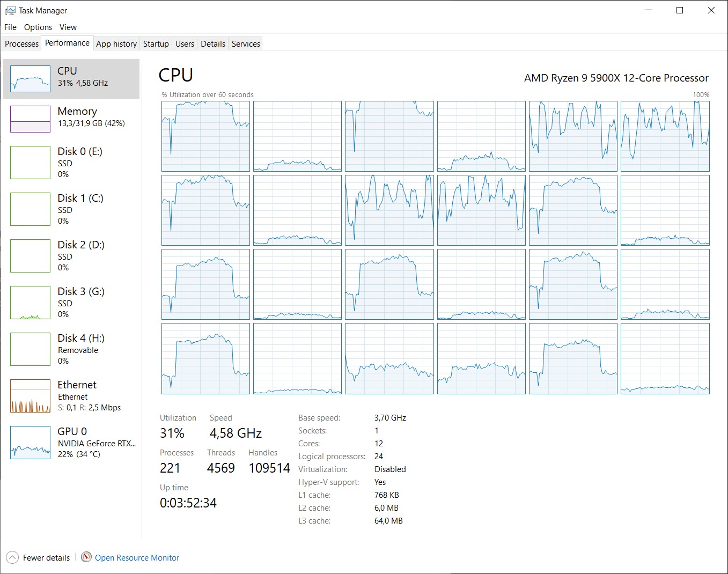Image resolution: width=728 pixels, height=574 pixels.
Task: Click the Disk 4 (H:) label
Action: click(81, 338)
